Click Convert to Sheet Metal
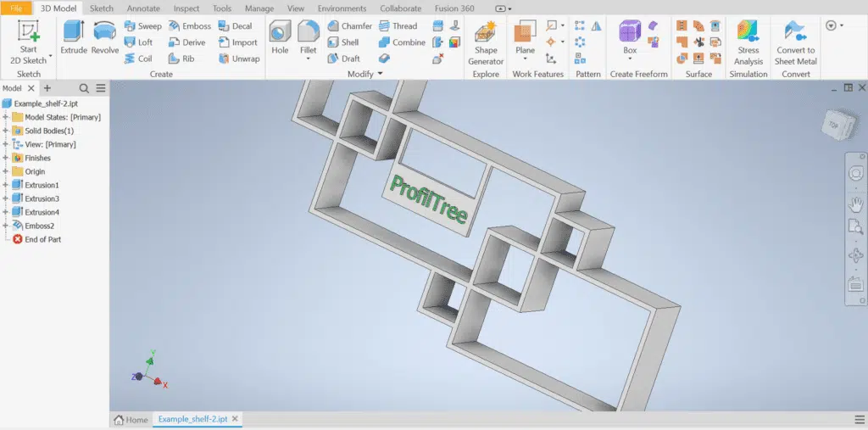Screen dimensions: 868x430 click(x=795, y=43)
